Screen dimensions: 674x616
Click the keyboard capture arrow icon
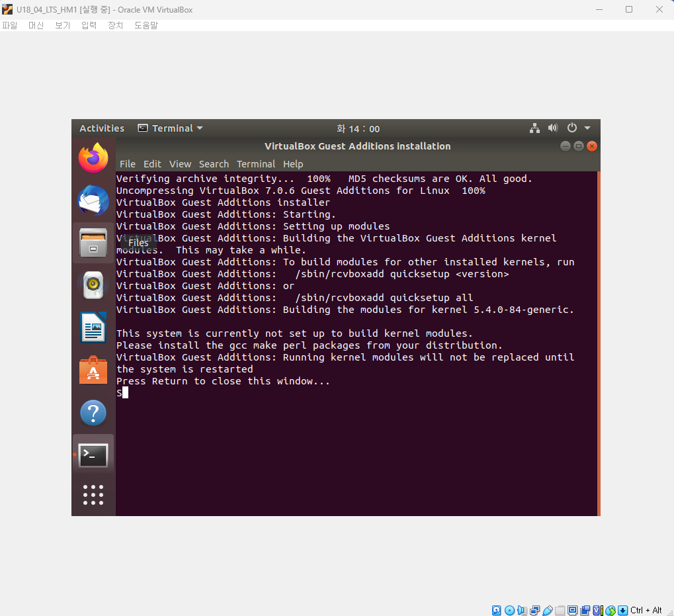point(622,610)
